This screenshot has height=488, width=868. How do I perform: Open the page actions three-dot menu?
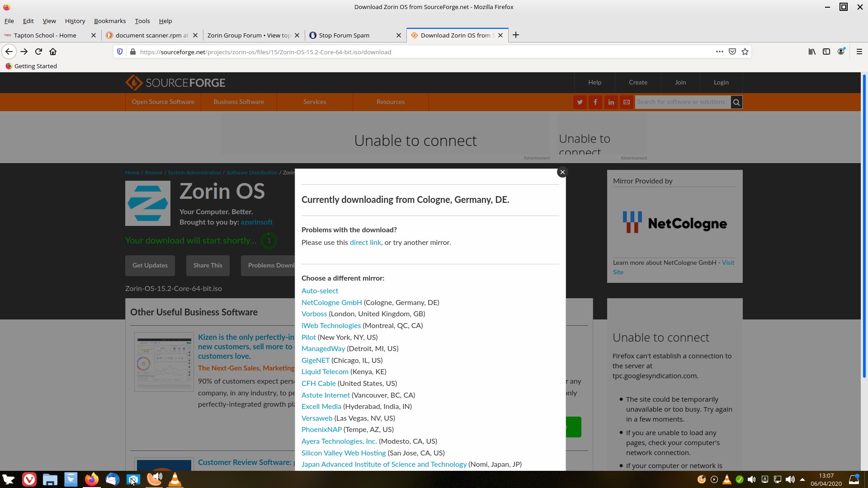[x=719, y=52]
